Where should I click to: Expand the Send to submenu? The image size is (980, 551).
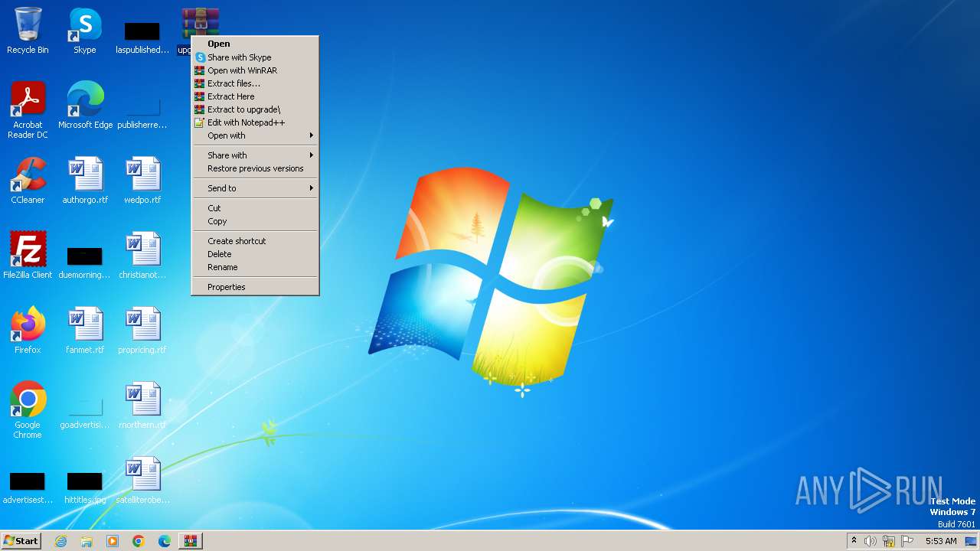[255, 188]
